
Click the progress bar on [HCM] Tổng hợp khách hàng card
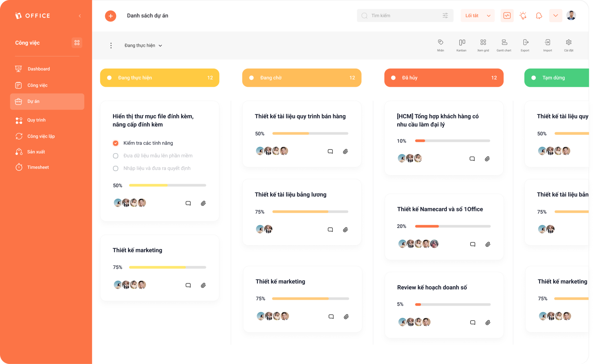coord(452,141)
